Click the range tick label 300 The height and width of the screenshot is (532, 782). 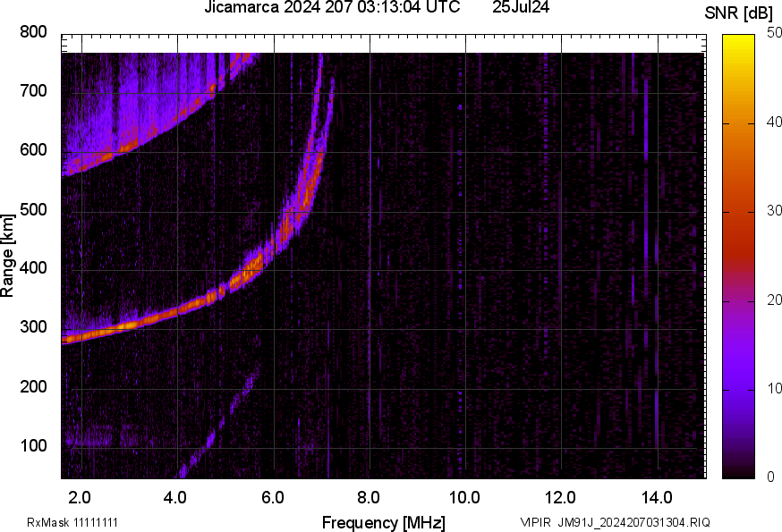[33, 327]
